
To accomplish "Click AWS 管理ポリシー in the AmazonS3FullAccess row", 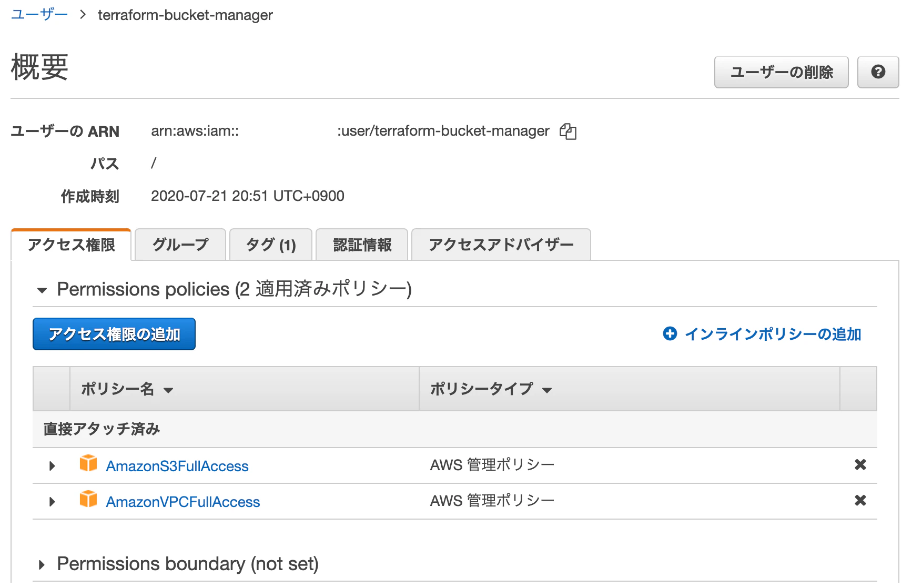I will pos(492,465).
